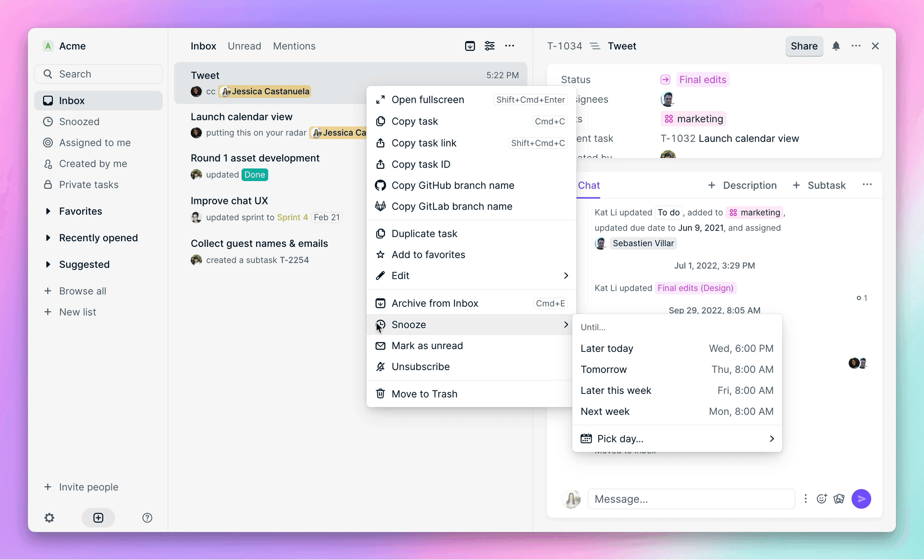Image resolution: width=924 pixels, height=560 pixels.
Task: Click the Share button
Action: tap(804, 46)
